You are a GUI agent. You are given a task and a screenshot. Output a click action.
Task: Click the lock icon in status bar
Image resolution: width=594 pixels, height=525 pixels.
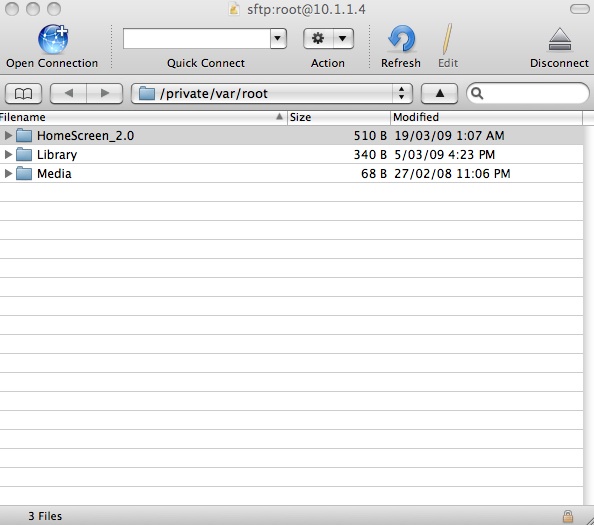tap(567, 516)
